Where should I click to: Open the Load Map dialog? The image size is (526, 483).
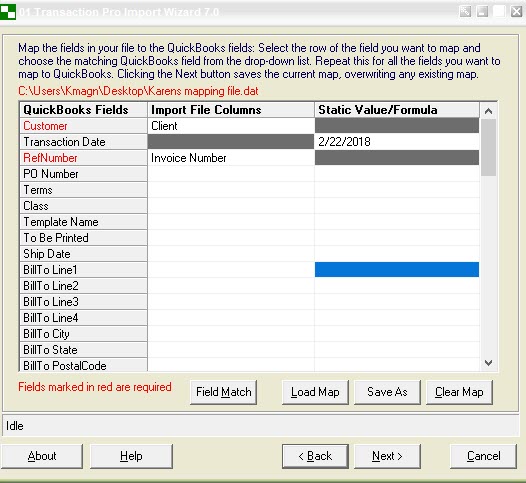pos(315,392)
